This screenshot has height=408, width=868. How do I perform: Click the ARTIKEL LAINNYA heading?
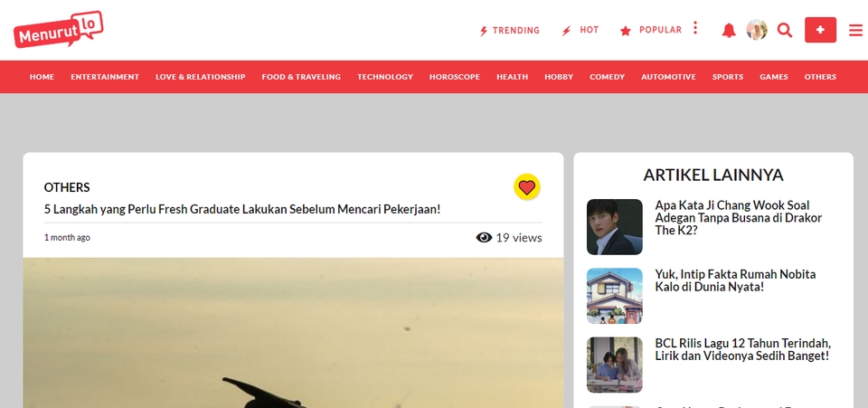coord(713,175)
